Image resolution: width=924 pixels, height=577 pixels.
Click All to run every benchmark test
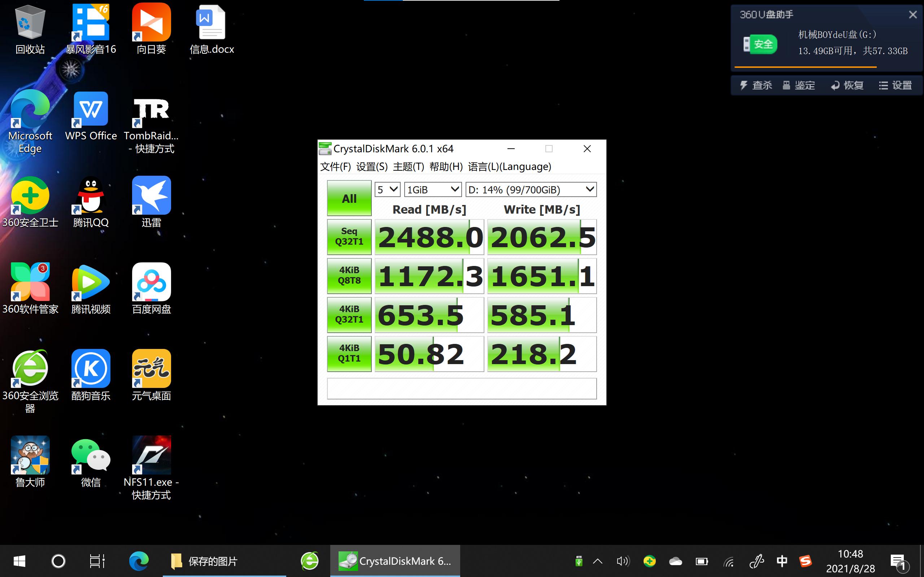(348, 198)
